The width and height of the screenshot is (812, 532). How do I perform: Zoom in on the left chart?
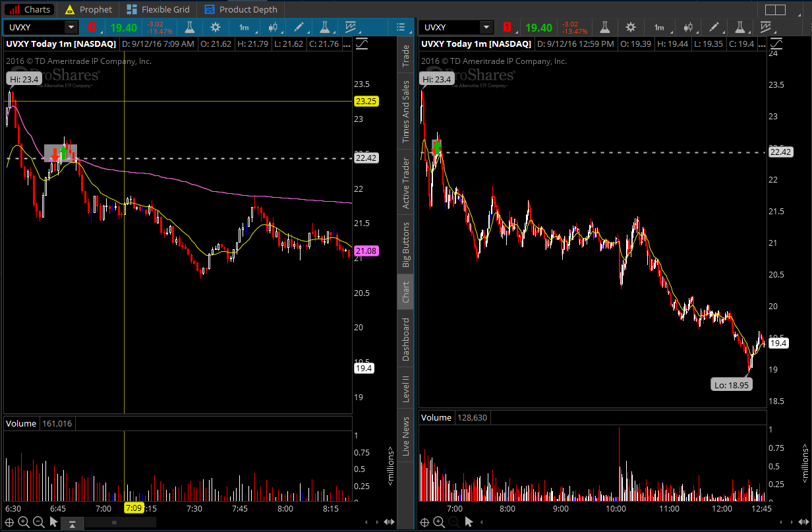pyautogui.click(x=24, y=522)
